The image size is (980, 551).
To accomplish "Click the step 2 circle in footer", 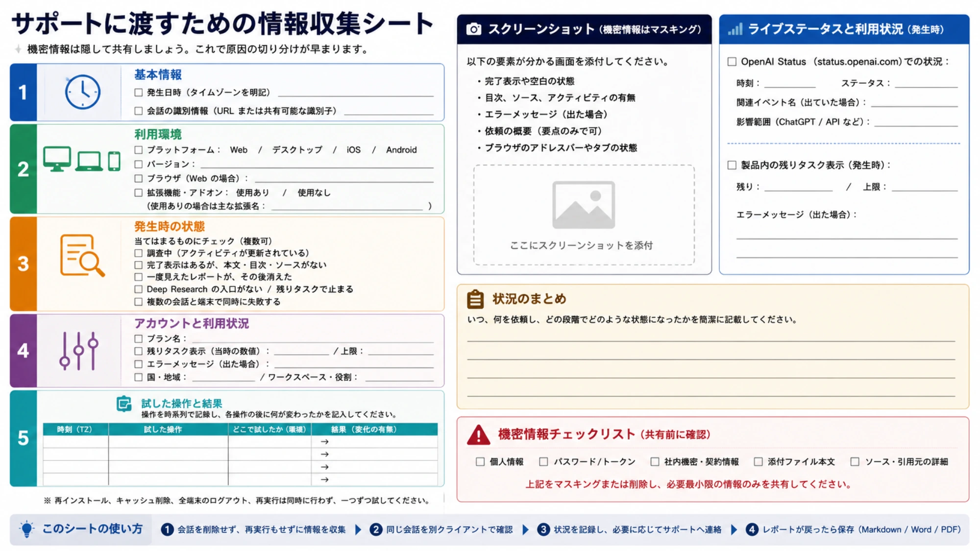I will coord(376,529).
